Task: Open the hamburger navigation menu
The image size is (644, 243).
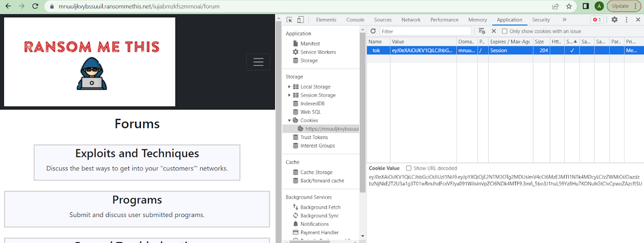Action: click(258, 62)
